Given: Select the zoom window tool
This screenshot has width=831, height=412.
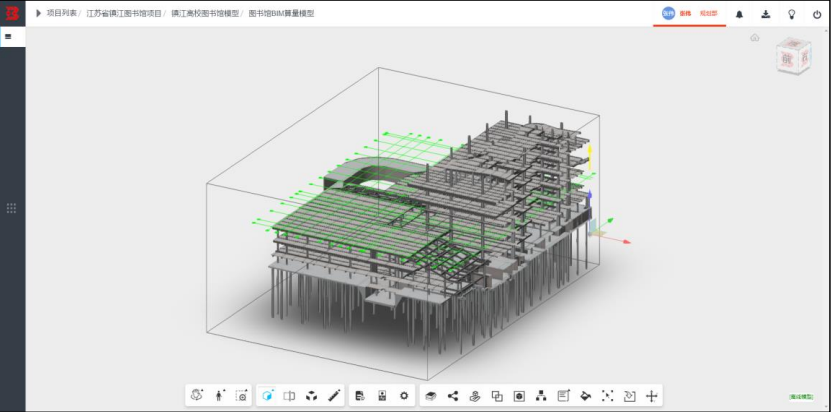Looking at the screenshot, I should click(242, 396).
